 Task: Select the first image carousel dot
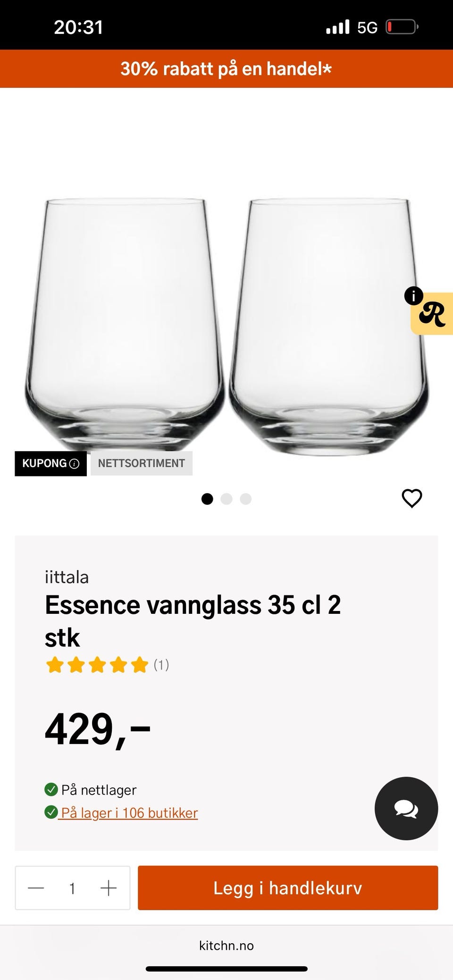pyautogui.click(x=207, y=499)
